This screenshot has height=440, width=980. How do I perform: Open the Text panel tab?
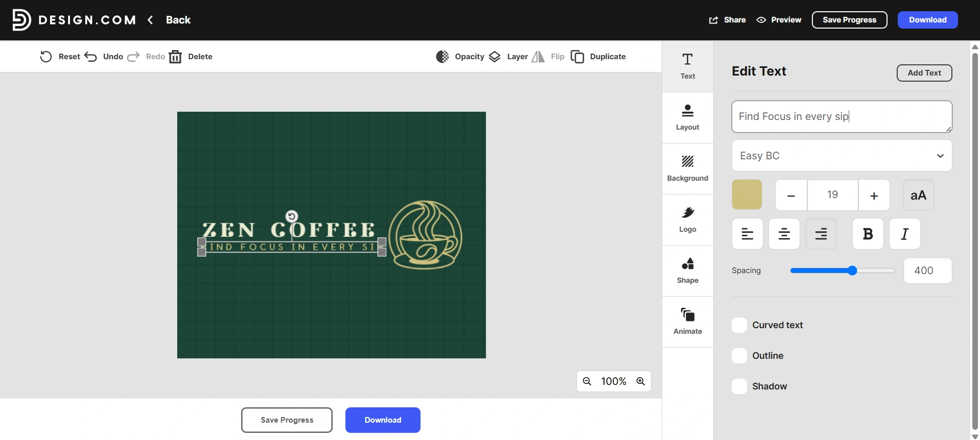[x=688, y=66]
